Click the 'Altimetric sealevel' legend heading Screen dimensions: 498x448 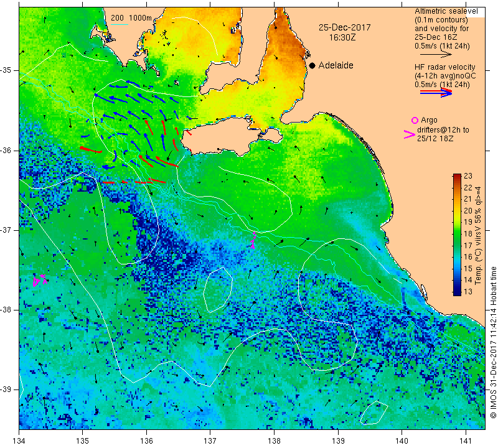pos(446,11)
